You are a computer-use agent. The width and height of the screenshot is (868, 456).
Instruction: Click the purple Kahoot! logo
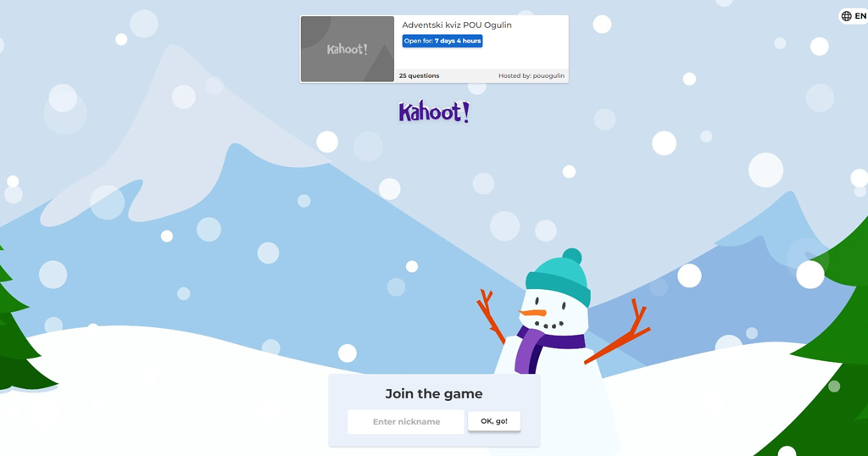click(434, 112)
